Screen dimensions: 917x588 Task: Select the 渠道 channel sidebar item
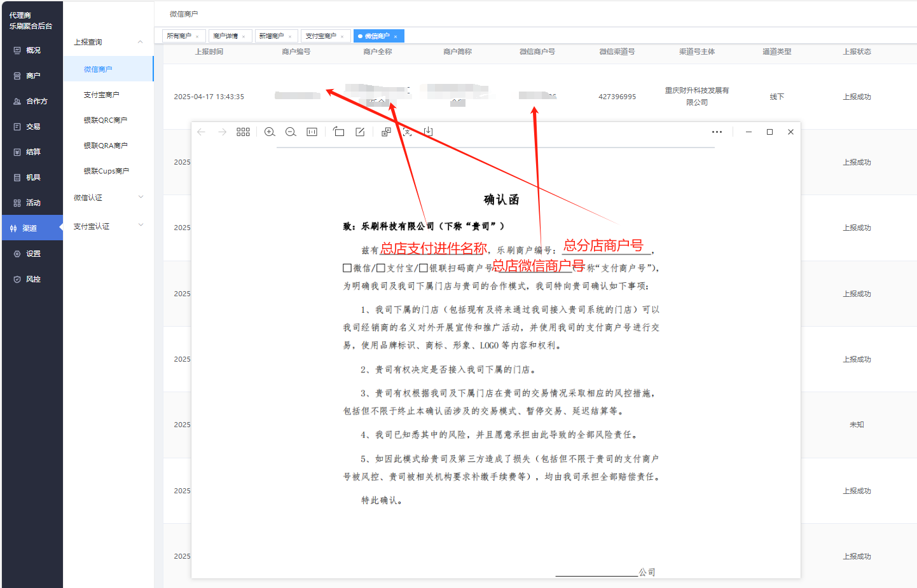(x=32, y=228)
